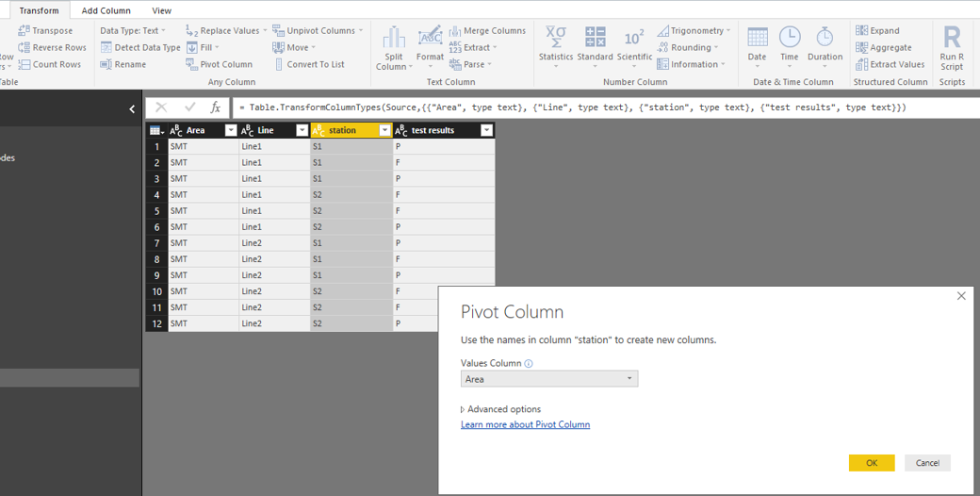
Task: Click the Statistics icon
Action: (556, 36)
